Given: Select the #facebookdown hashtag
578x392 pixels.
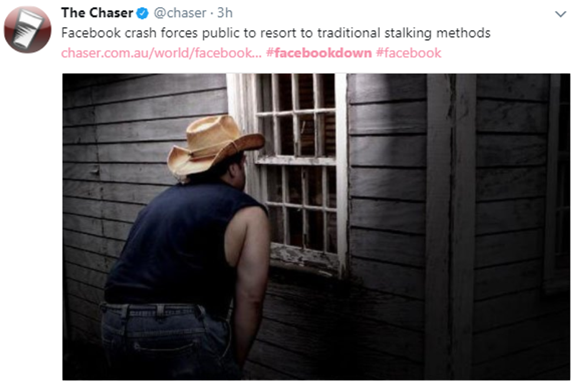Looking at the screenshot, I should [x=319, y=53].
